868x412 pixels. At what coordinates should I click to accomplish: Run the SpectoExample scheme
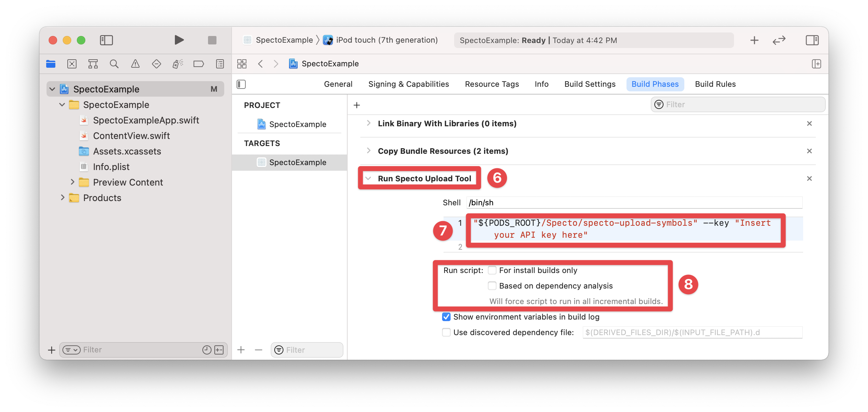click(x=179, y=40)
